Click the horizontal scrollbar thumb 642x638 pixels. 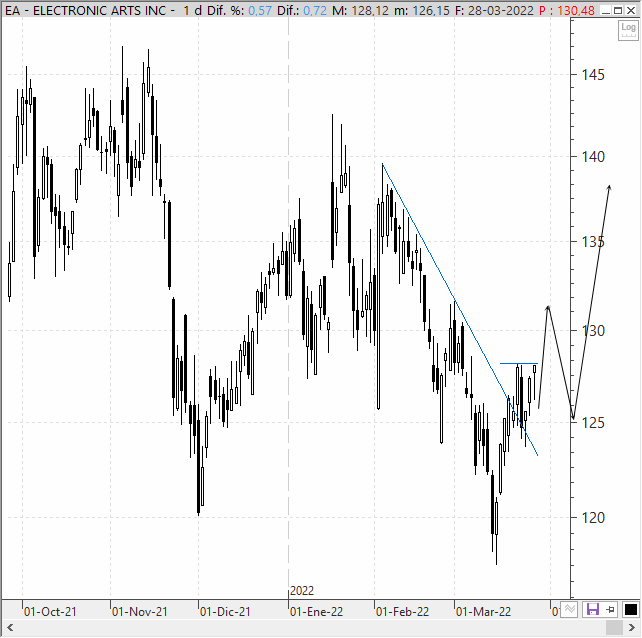pos(614,627)
